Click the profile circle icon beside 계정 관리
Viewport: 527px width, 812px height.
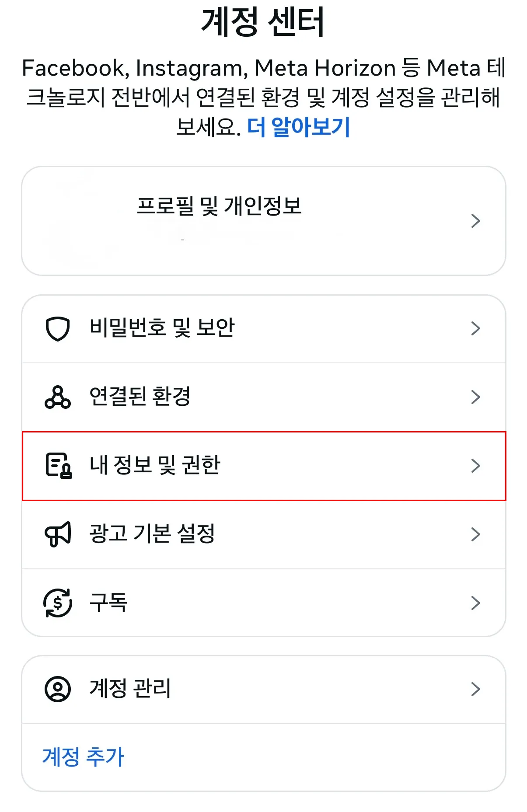coord(58,689)
